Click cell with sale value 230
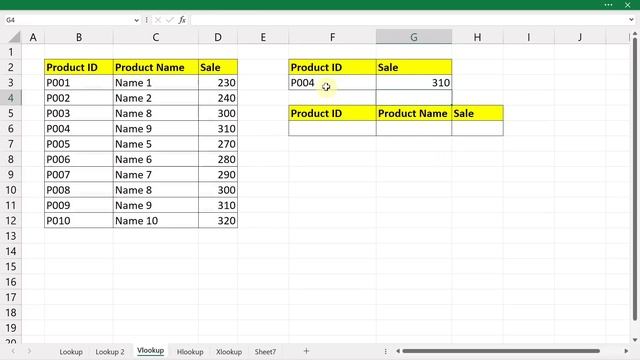This screenshot has width=640, height=360. tap(218, 83)
